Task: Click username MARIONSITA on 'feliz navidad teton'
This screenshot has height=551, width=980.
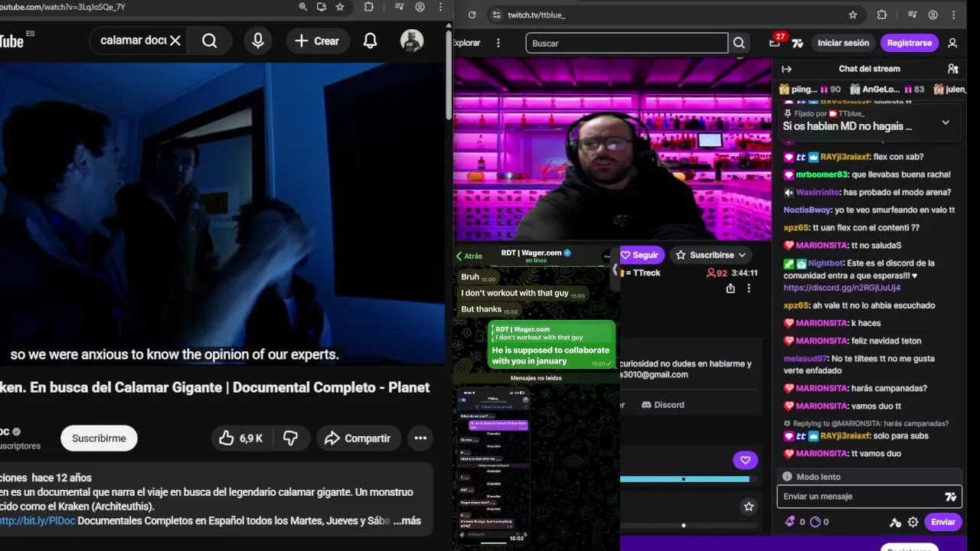Action: tap(821, 341)
